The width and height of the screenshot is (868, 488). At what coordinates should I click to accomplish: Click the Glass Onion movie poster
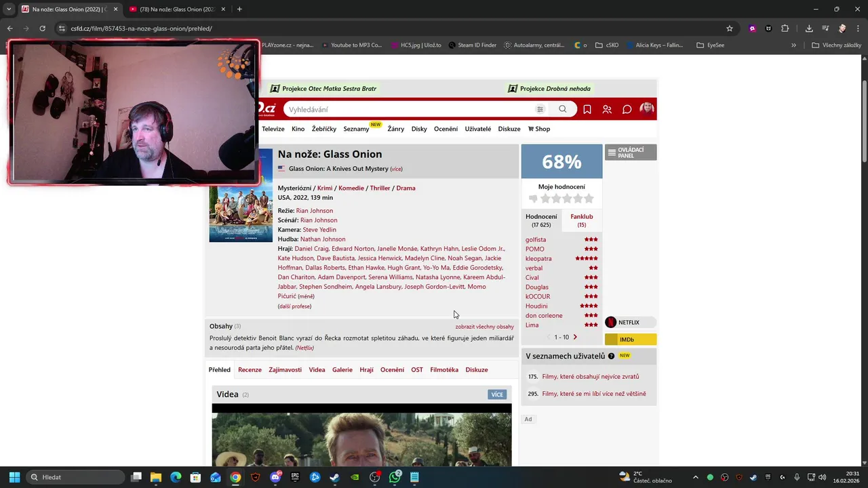pyautogui.click(x=241, y=195)
